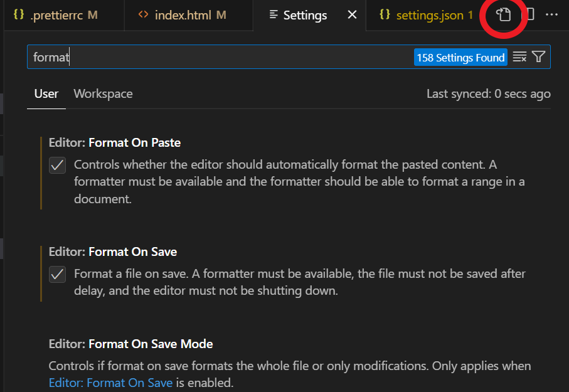
Task: Switch to the settings.json tab
Action: pos(429,15)
